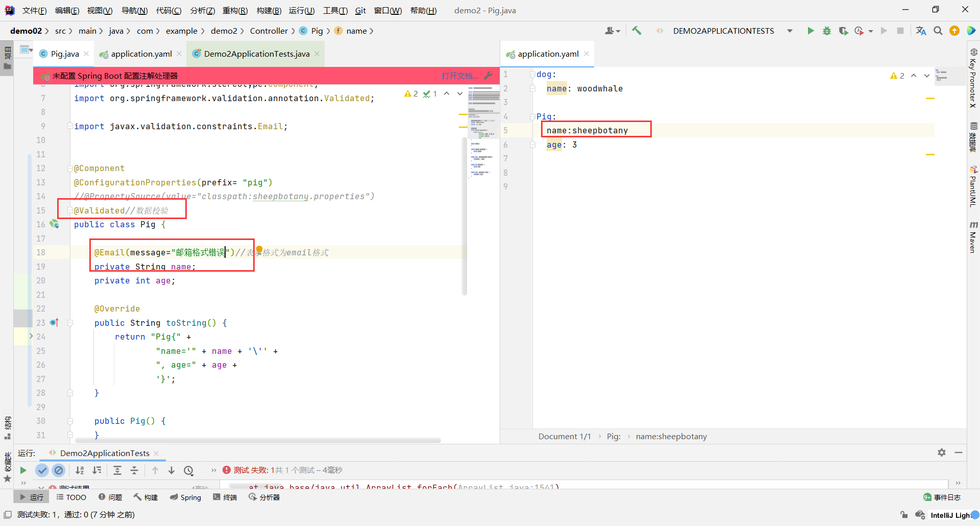The image size is (980, 526).
Task: Click the override gutter icon at toString line
Action: tap(54, 323)
